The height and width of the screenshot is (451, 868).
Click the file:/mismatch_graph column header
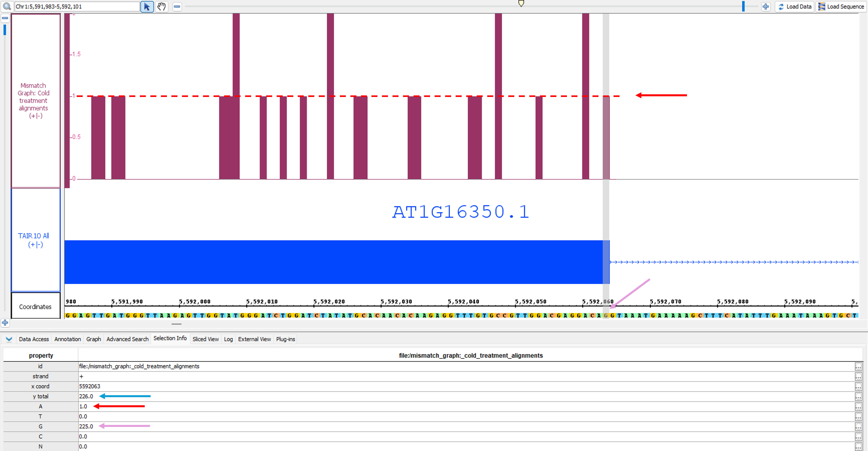(470, 355)
